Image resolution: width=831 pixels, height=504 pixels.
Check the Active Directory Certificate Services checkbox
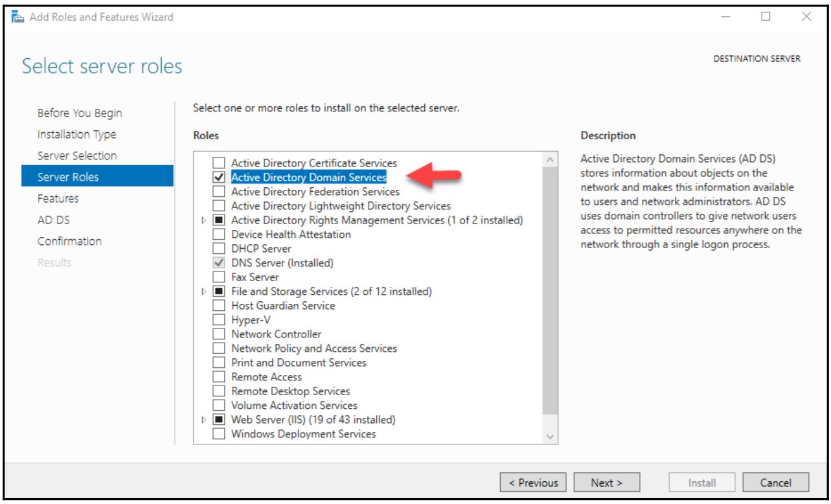[220, 163]
